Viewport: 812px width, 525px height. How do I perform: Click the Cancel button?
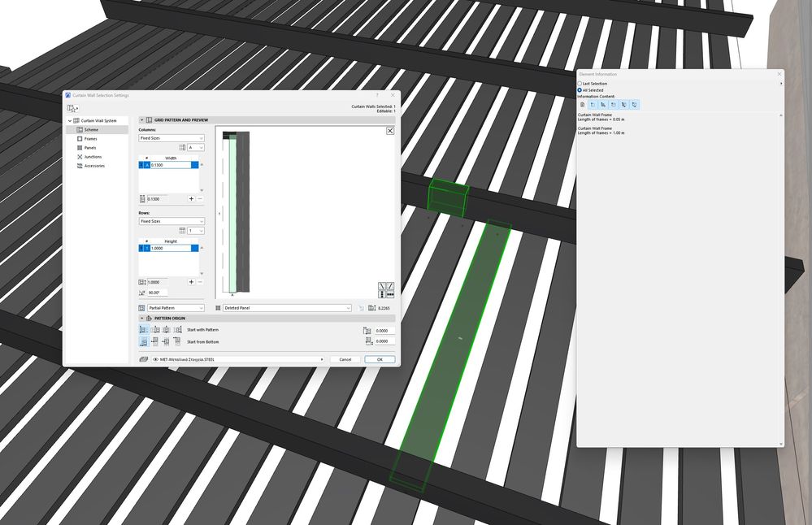(x=345, y=359)
